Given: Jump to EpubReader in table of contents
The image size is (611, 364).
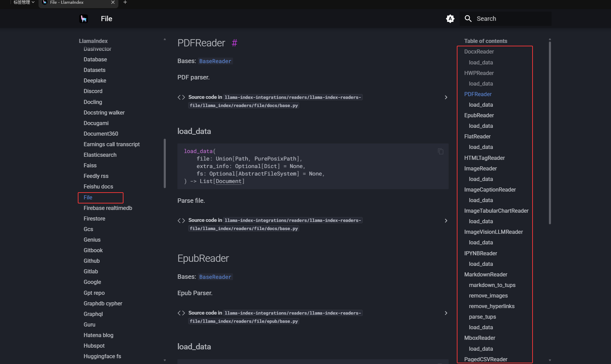Looking at the screenshot, I should click(479, 115).
